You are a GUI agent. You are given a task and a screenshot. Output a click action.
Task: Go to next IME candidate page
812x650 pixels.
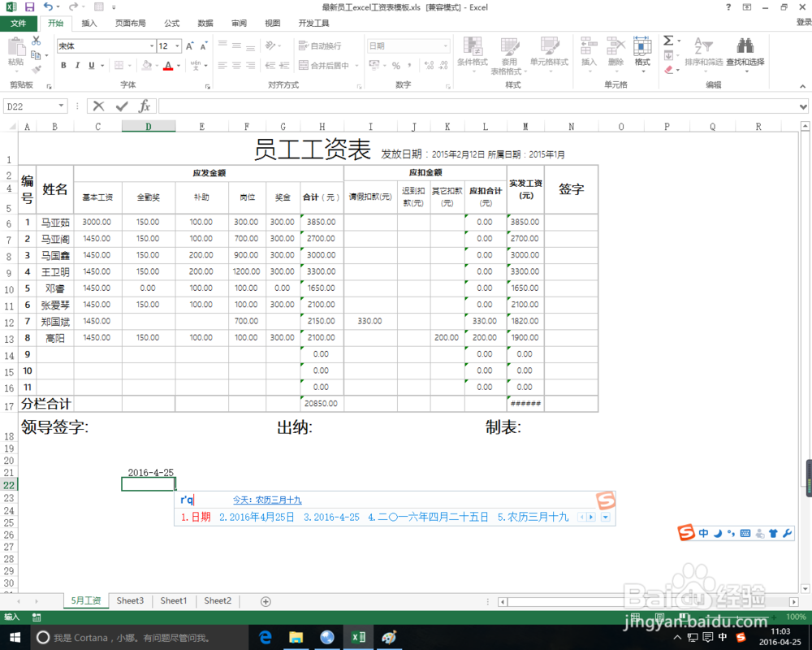[x=591, y=518]
